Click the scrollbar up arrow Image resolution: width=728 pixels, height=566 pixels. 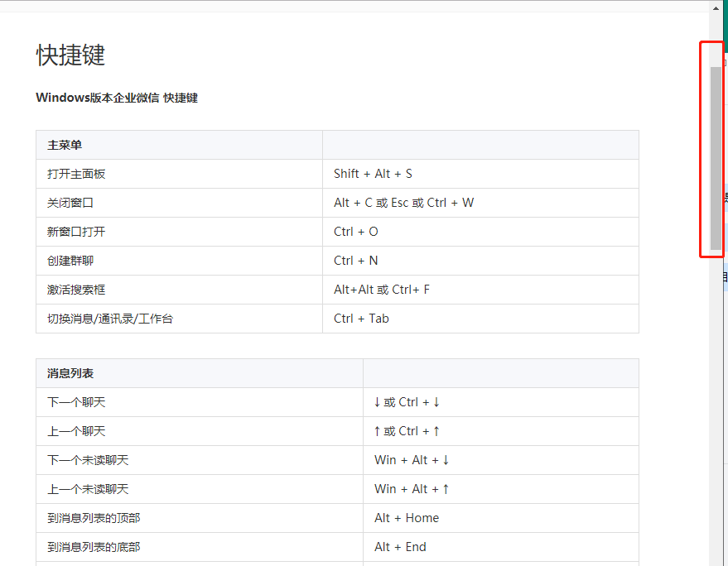coord(716,8)
